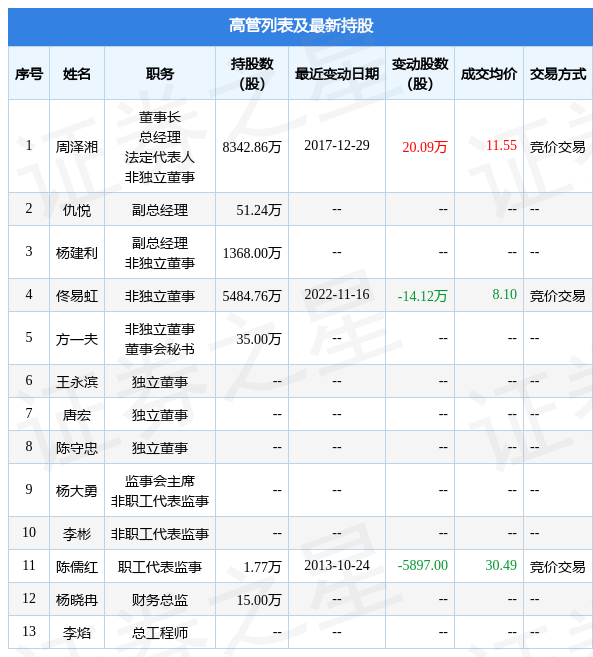Viewport: 593px width, 657px height.
Task: Click the name 佟易虹 in row 4
Action: (x=77, y=296)
